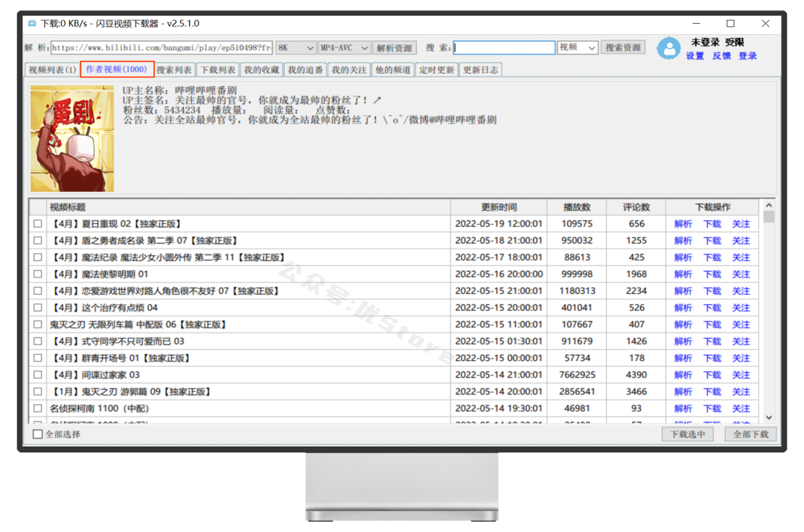
Task: Click 解析 for 名侦探柯南 1100
Action: point(683,408)
